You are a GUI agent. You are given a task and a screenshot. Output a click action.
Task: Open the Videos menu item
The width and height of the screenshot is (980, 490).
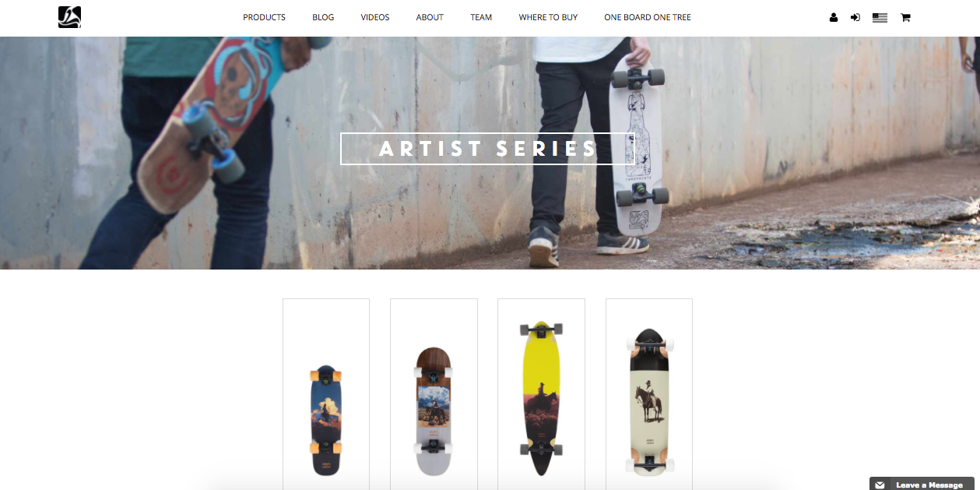[x=375, y=17]
